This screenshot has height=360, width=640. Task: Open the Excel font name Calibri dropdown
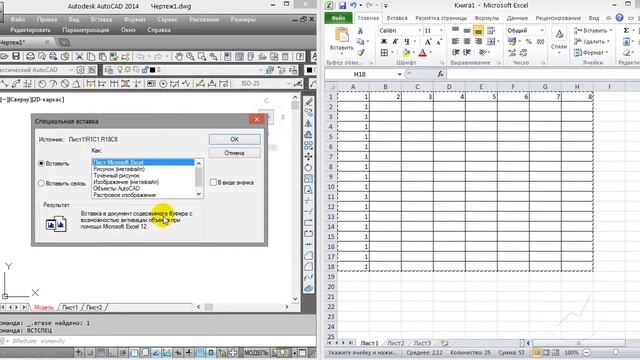click(x=419, y=31)
